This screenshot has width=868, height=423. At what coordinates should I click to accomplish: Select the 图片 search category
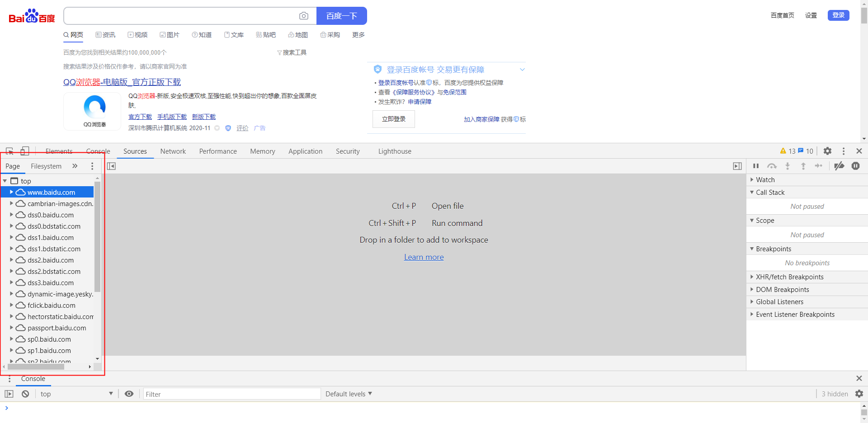click(x=170, y=35)
